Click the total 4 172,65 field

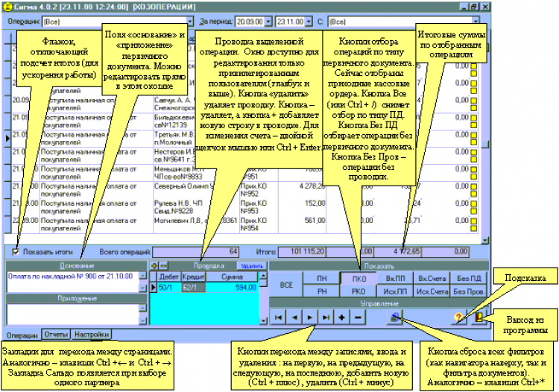tap(397, 252)
